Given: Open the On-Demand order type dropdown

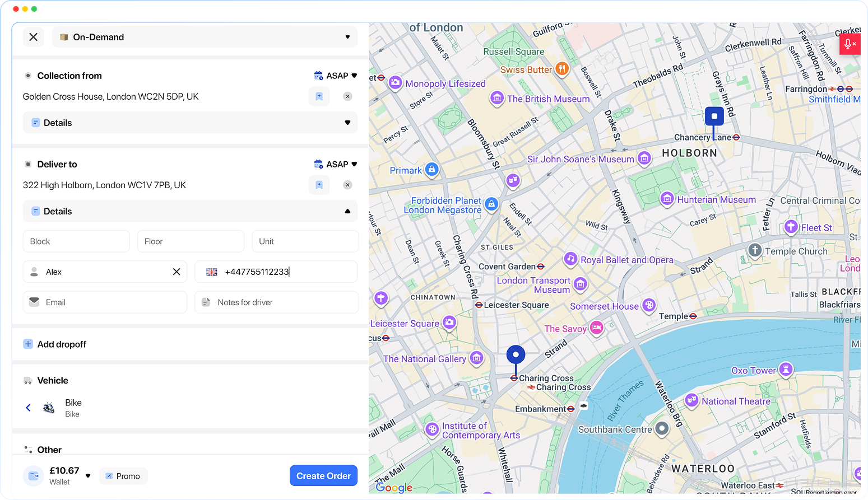Looking at the screenshot, I should pos(347,37).
